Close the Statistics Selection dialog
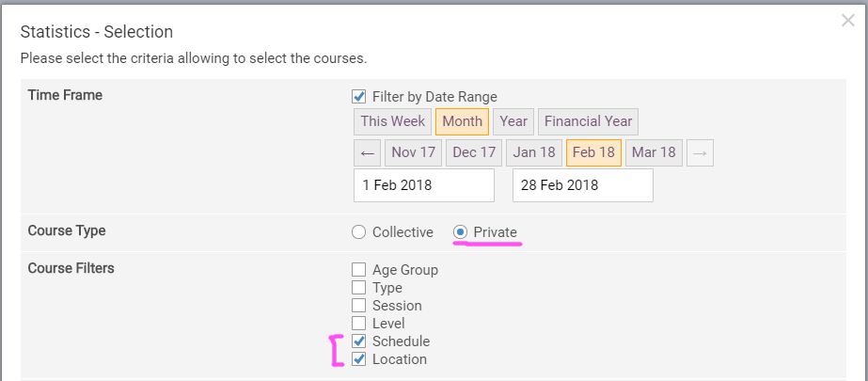Screen dimensions: 868x381 click(847, 21)
